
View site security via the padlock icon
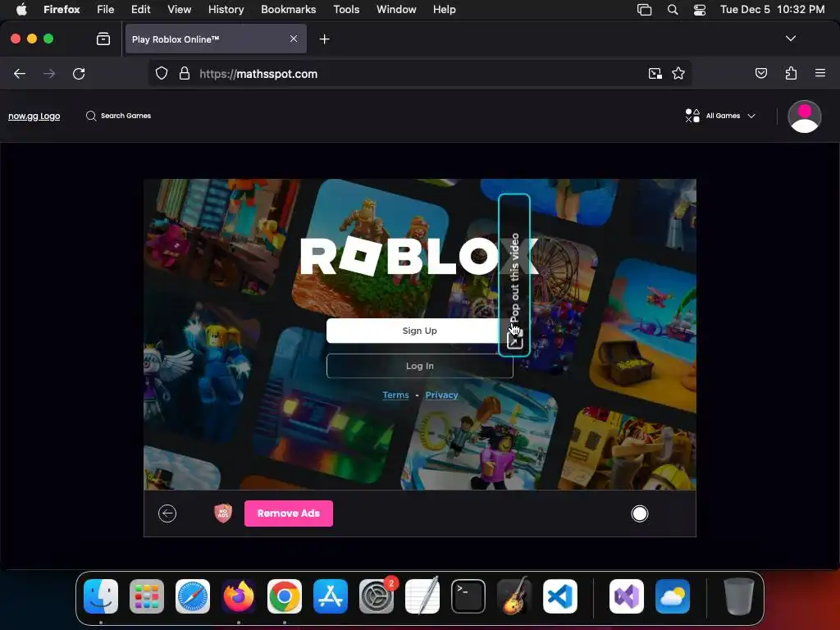185,73
